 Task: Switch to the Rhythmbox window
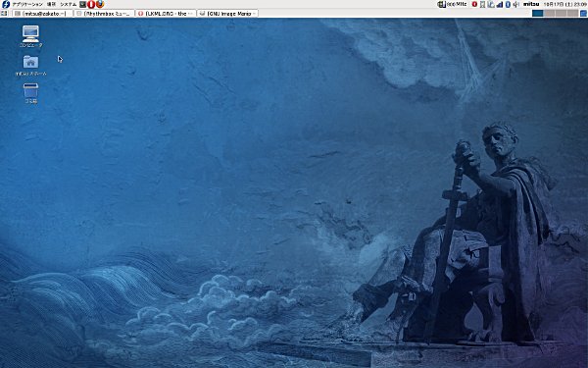pos(104,13)
